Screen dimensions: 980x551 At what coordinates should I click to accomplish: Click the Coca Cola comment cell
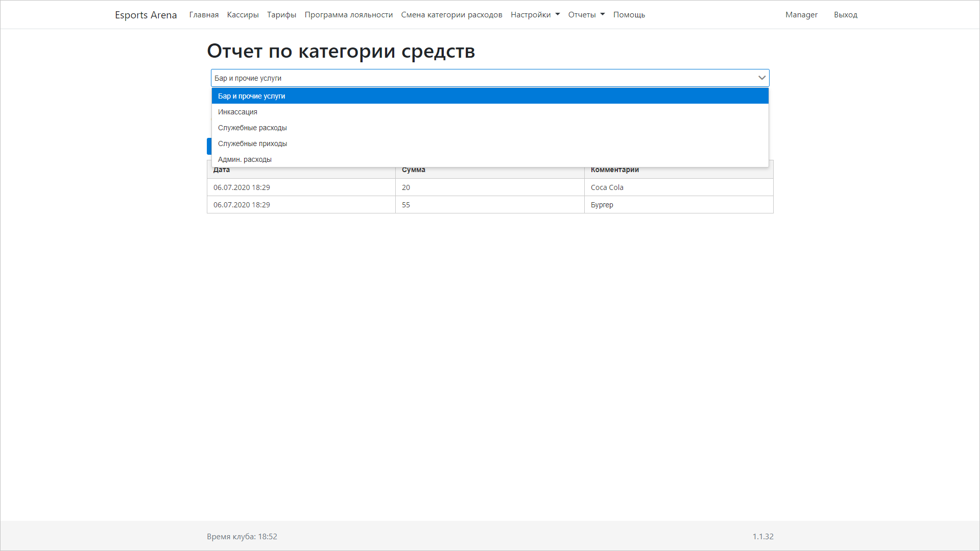point(607,187)
